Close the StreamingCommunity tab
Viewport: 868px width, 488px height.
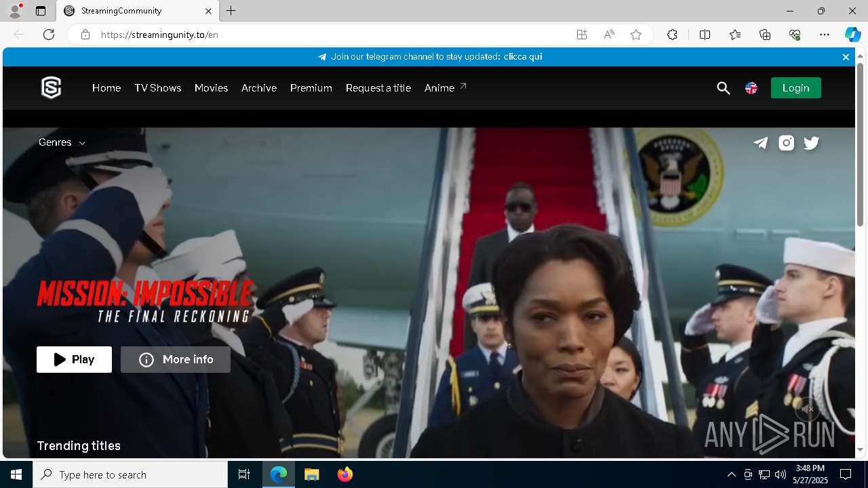coord(208,11)
